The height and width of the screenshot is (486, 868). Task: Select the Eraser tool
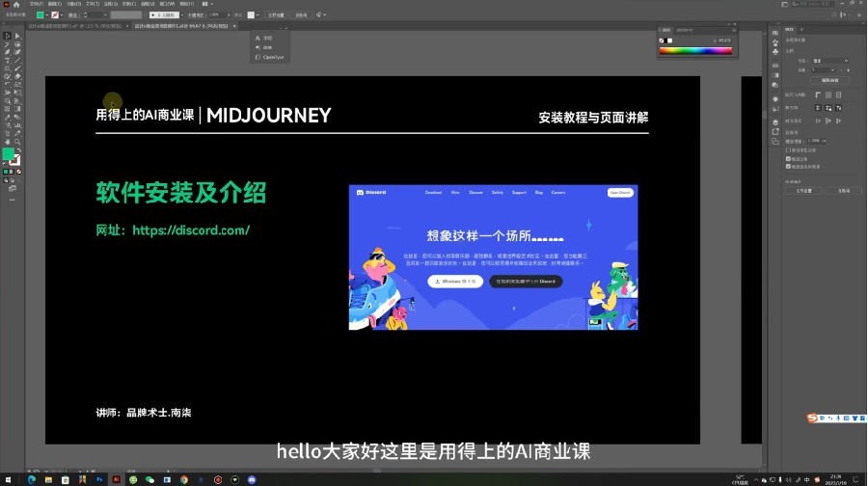(x=17, y=76)
